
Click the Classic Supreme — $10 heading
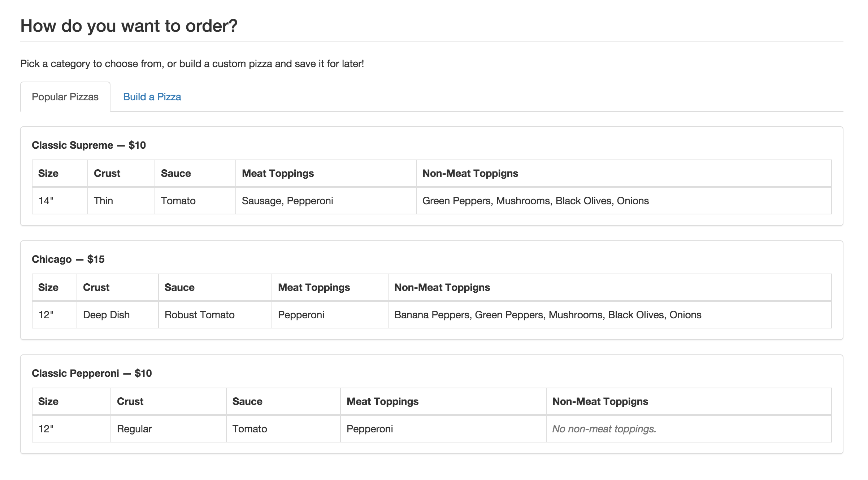(x=89, y=145)
